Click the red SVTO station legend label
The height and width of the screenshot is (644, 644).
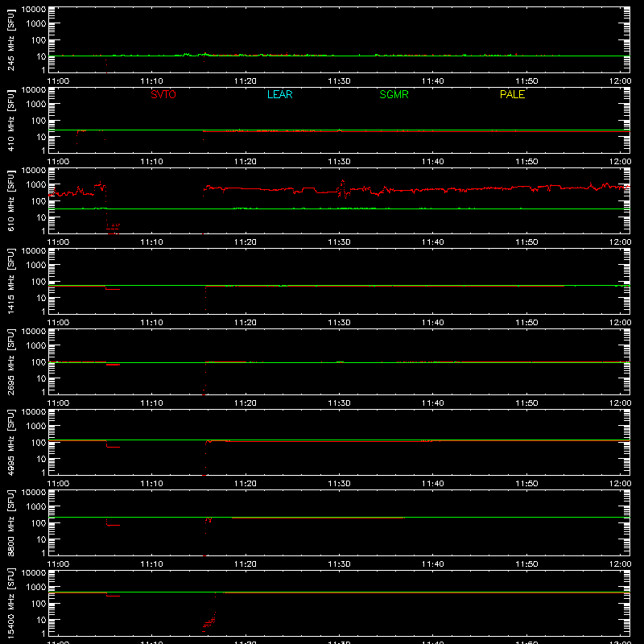pyautogui.click(x=163, y=94)
